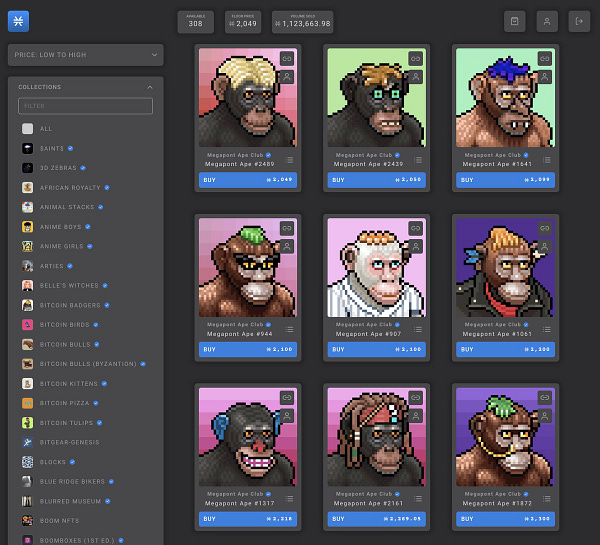Click the collections Filter input field
This screenshot has height=545, width=600.
pyautogui.click(x=85, y=106)
